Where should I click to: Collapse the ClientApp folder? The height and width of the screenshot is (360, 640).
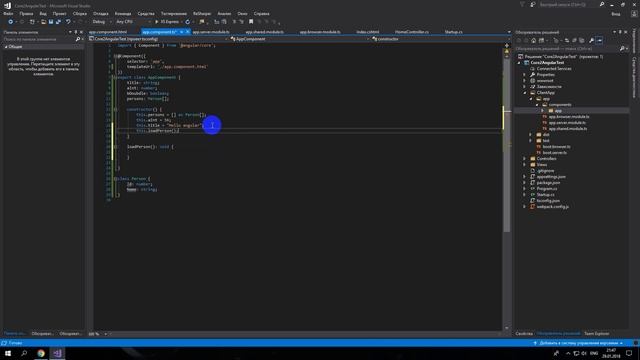click(x=525, y=93)
